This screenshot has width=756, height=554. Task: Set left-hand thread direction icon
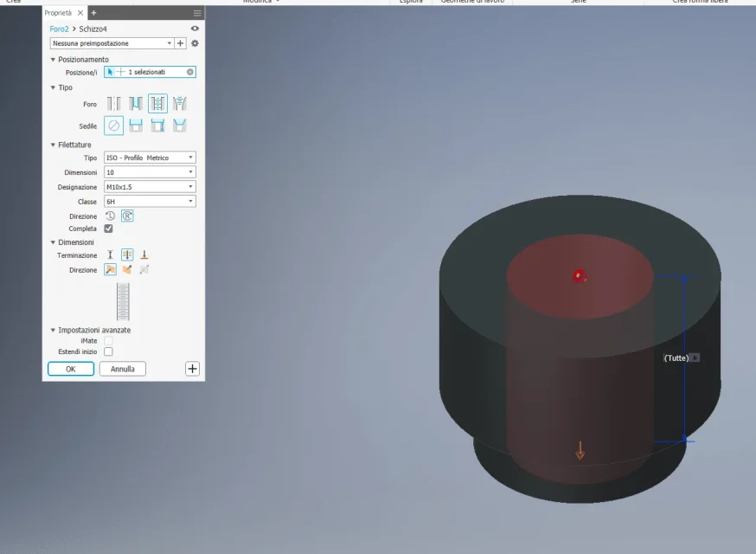tap(111, 216)
